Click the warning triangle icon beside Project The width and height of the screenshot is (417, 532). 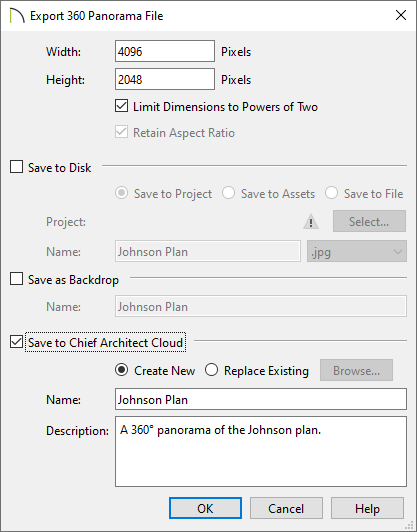click(x=310, y=222)
